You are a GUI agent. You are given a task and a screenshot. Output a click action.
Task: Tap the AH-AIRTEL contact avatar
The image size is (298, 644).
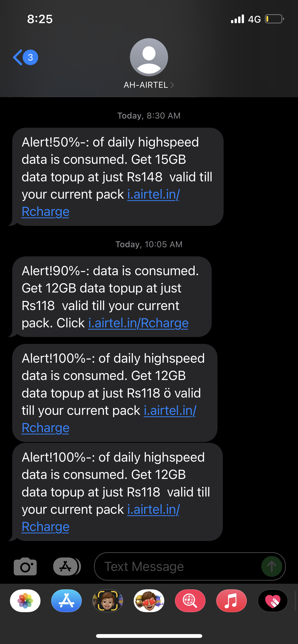point(149,57)
